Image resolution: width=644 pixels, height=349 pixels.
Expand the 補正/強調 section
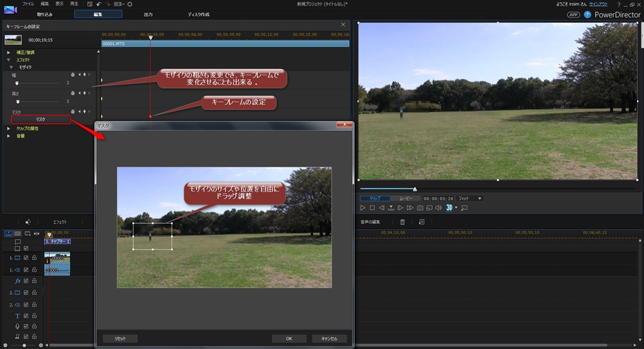[9, 52]
